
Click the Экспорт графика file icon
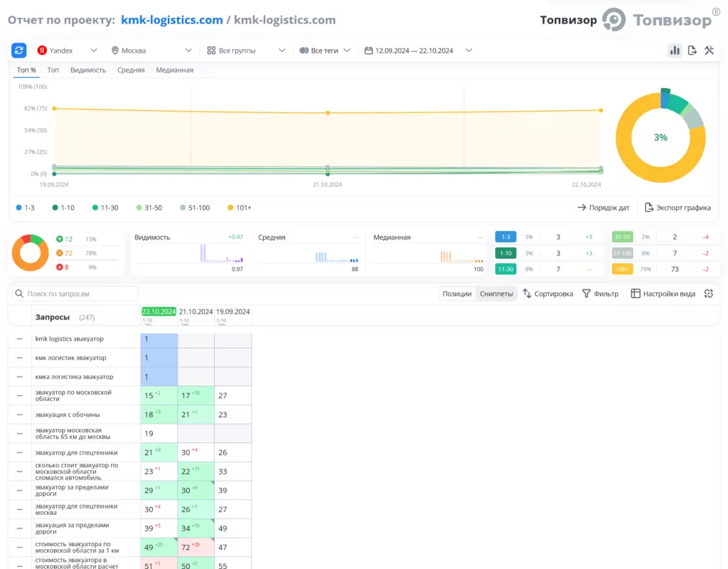pyautogui.click(x=648, y=208)
